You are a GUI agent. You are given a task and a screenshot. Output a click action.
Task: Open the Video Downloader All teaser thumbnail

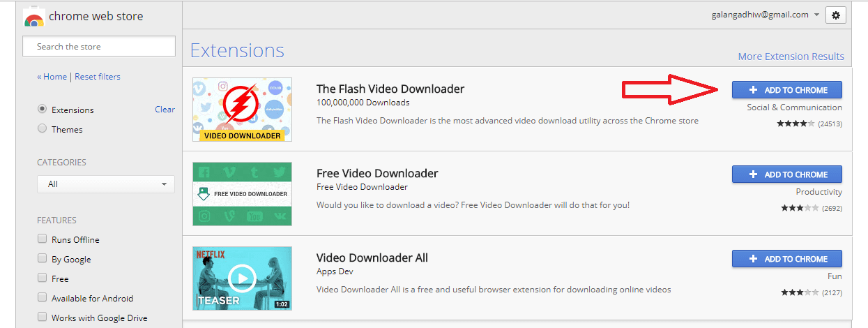tap(242, 278)
